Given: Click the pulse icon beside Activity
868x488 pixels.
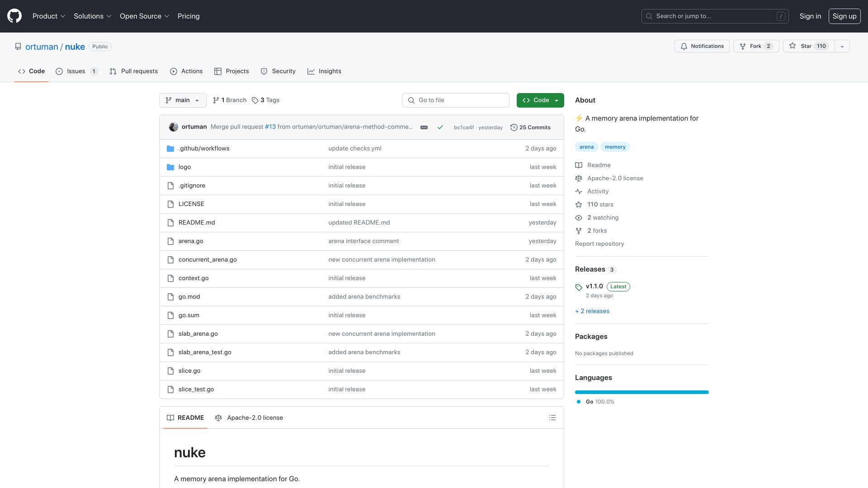Looking at the screenshot, I should pyautogui.click(x=579, y=192).
